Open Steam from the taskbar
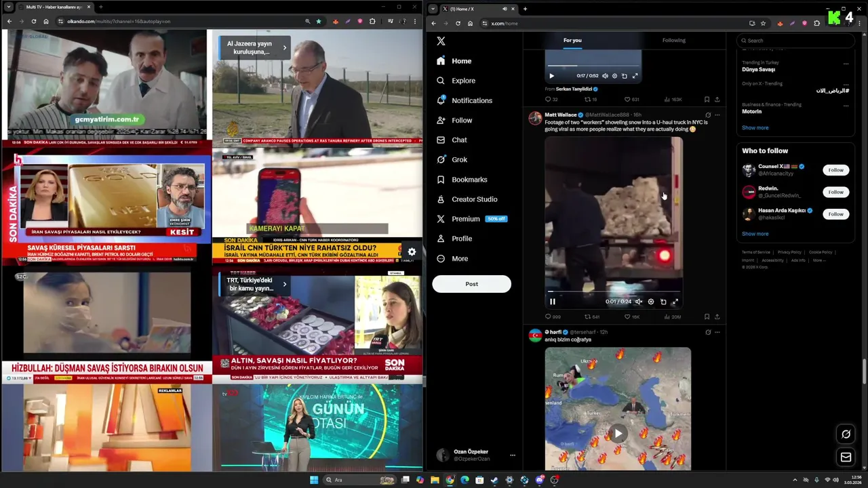 [494, 480]
